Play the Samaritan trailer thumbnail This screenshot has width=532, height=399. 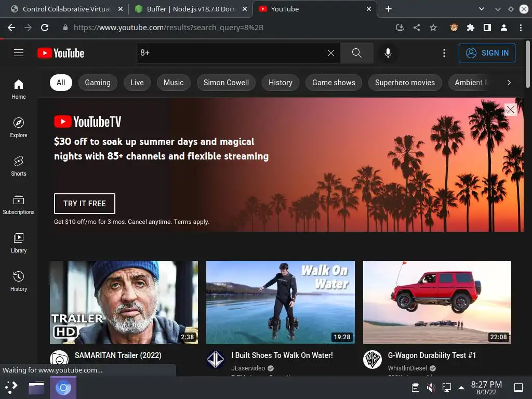(124, 302)
